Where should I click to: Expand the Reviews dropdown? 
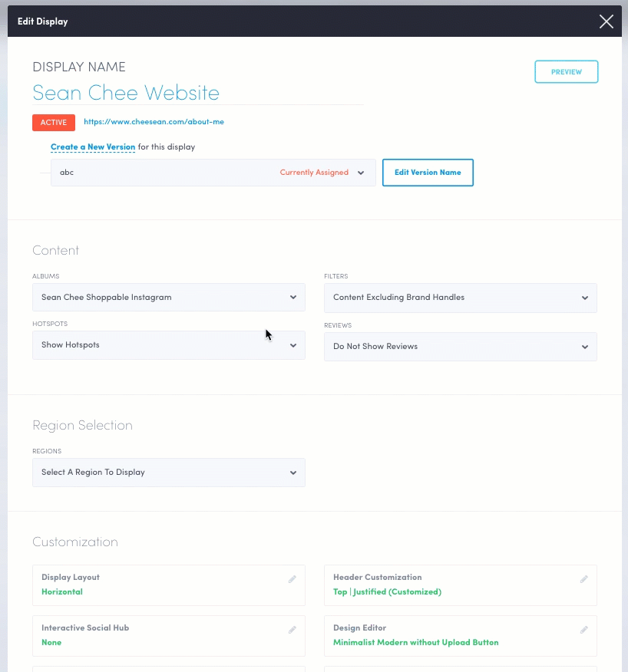[x=461, y=347]
